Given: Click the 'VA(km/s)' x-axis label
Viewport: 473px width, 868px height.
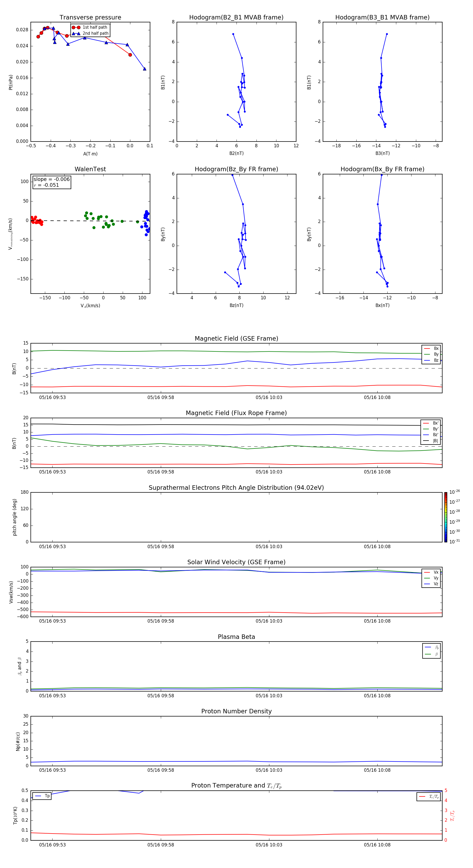Looking at the screenshot, I should pos(90,306).
